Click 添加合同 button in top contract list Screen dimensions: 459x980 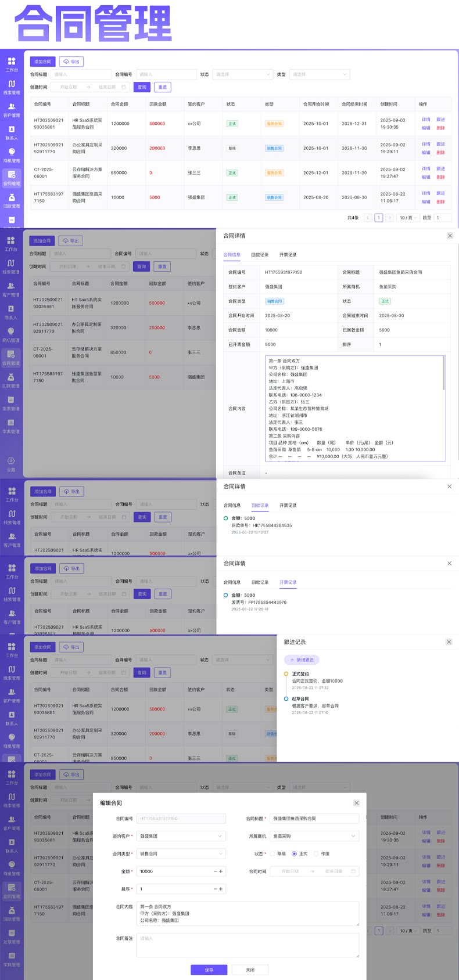pos(42,62)
